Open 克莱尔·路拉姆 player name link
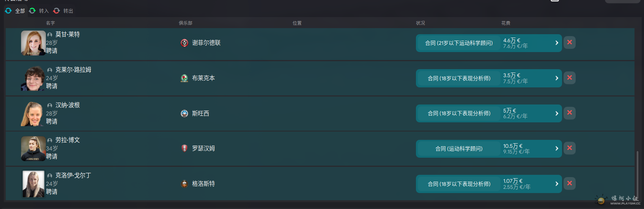 click(x=73, y=70)
